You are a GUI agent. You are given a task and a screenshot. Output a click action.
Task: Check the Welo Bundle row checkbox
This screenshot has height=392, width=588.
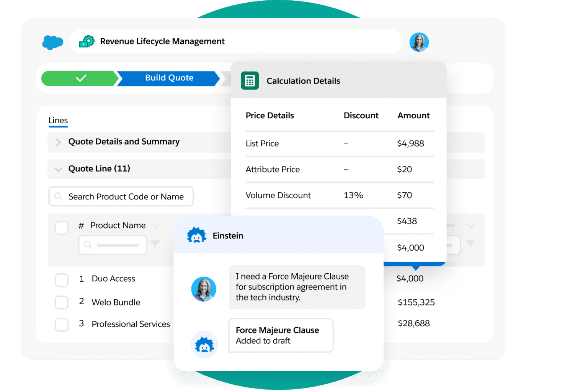point(62,302)
